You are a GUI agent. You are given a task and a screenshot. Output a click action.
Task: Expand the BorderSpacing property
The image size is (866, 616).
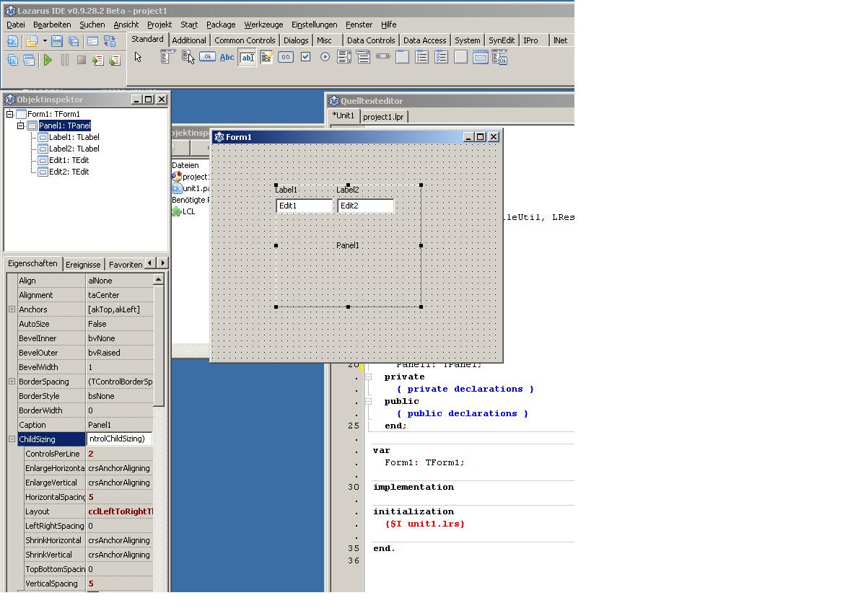coord(12,382)
